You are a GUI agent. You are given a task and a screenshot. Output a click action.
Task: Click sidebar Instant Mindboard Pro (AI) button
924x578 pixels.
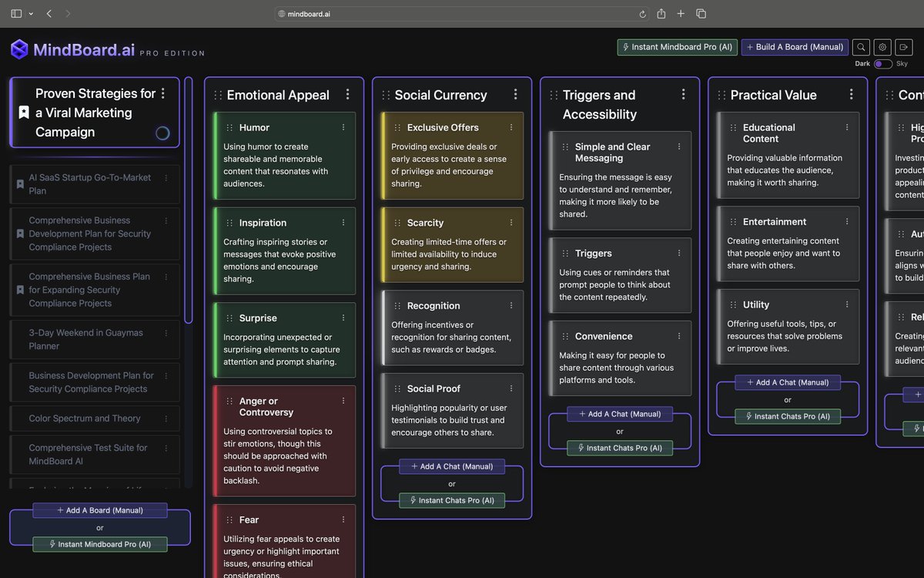click(x=100, y=544)
